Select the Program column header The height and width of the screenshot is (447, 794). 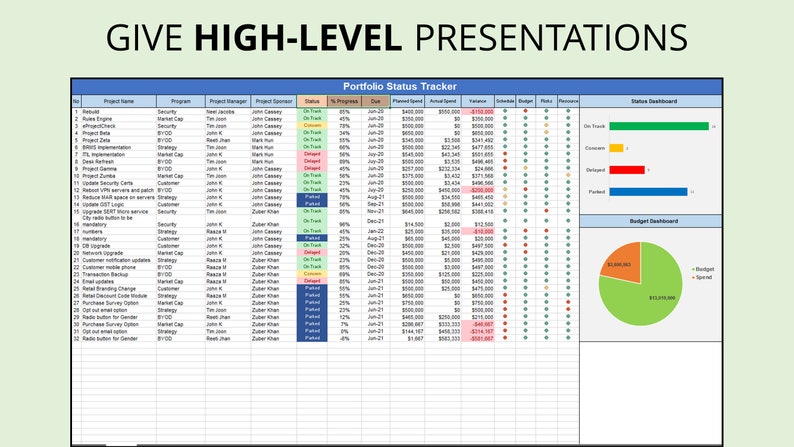181,101
